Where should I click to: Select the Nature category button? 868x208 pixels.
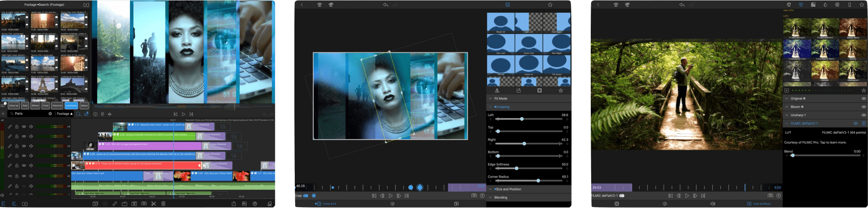84,106
